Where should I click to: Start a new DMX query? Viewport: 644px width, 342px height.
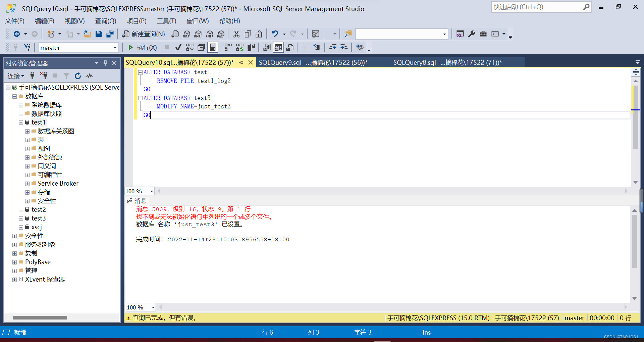198,34
